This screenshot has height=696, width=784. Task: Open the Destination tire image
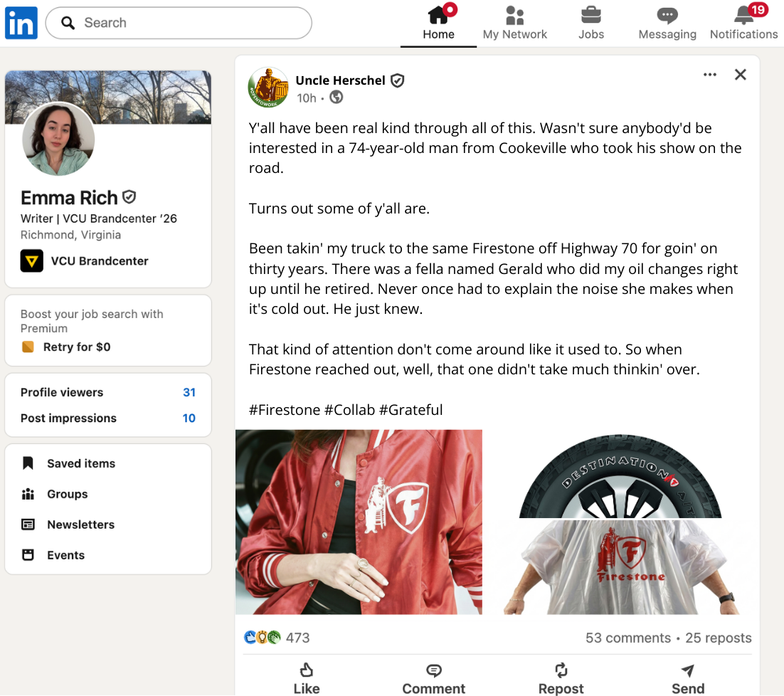(620, 476)
